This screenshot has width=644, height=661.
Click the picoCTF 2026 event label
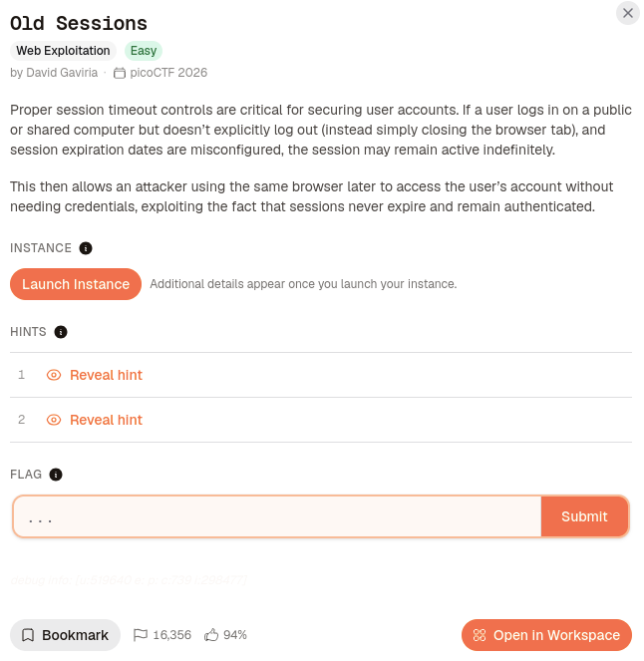[168, 73]
